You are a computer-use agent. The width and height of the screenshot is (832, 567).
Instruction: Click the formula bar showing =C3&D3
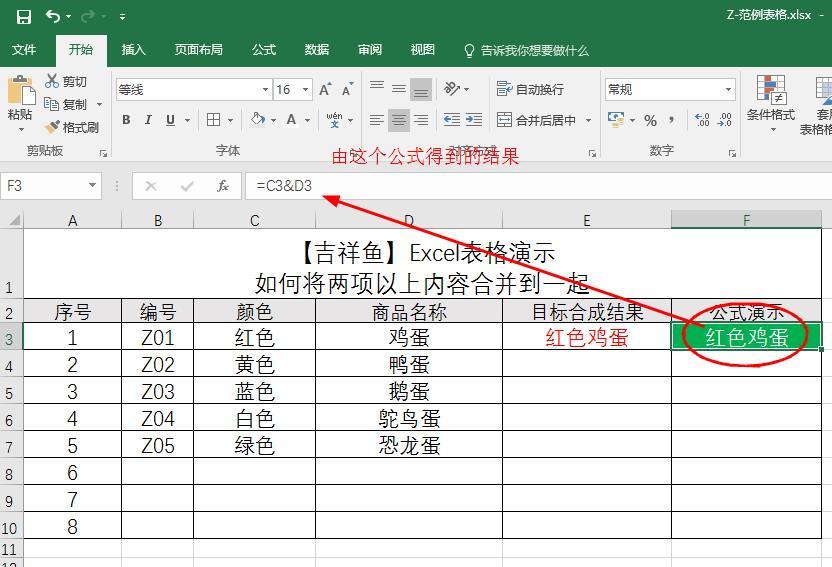[x=538, y=186]
